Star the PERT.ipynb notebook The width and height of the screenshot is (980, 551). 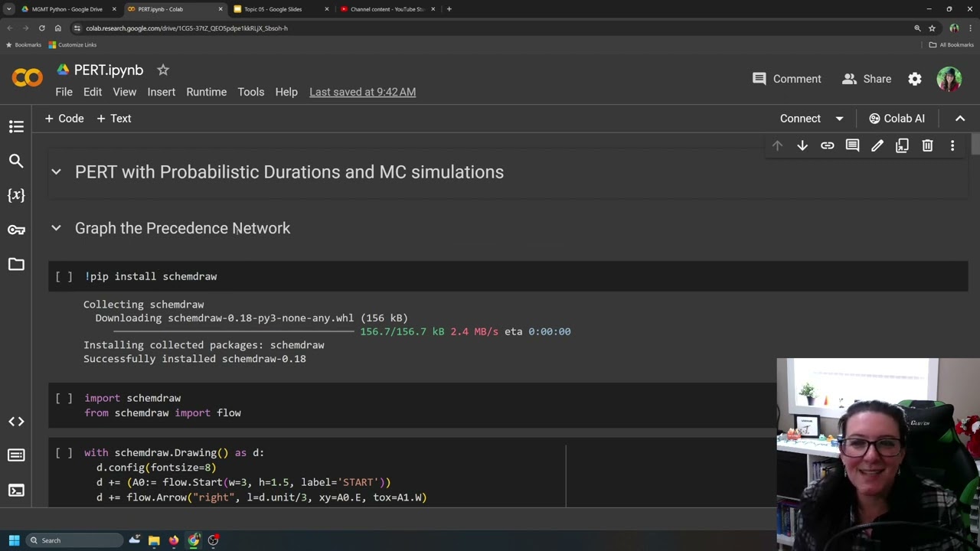163,70
